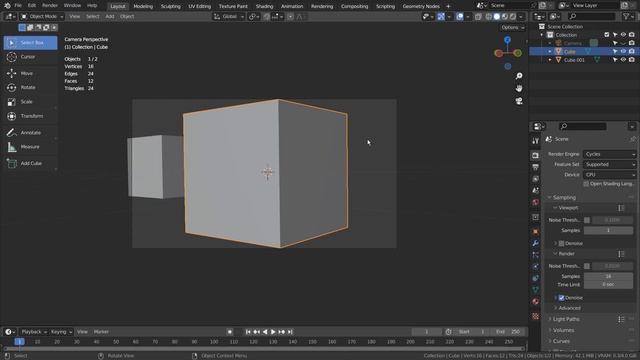Screen dimensions: 640x360
Task: Toggle Render Noise Threshold checkbox
Action: [x=587, y=266]
